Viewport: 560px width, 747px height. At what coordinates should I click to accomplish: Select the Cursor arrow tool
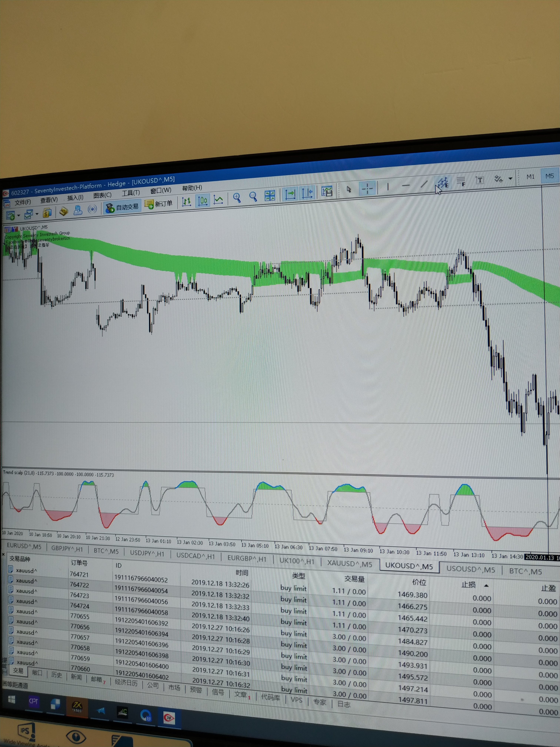(349, 190)
